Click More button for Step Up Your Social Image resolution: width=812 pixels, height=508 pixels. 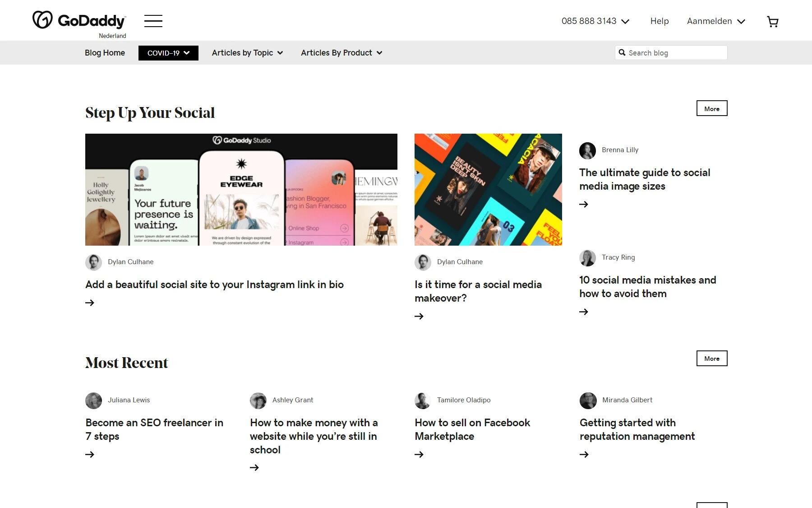[x=711, y=108]
